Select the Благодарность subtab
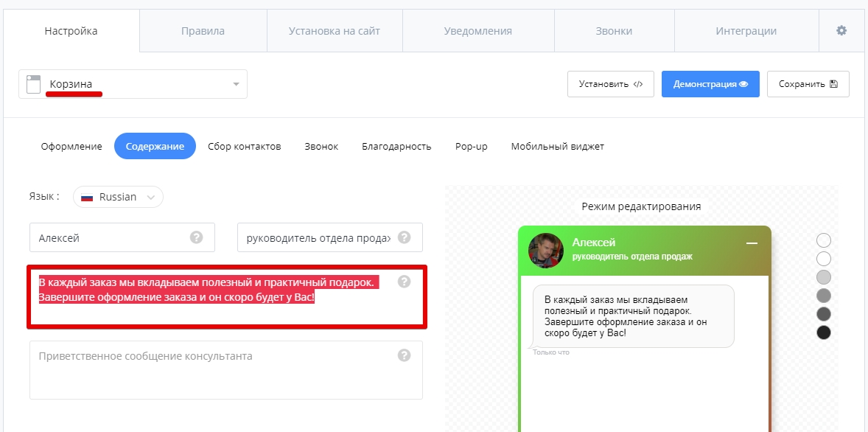The width and height of the screenshot is (868, 432). (396, 146)
